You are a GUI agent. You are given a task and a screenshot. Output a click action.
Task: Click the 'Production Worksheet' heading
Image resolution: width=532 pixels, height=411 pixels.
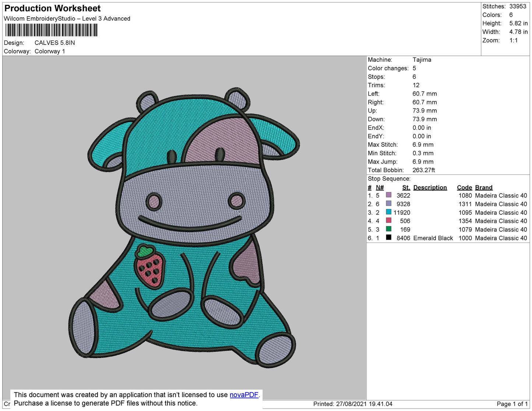point(52,8)
